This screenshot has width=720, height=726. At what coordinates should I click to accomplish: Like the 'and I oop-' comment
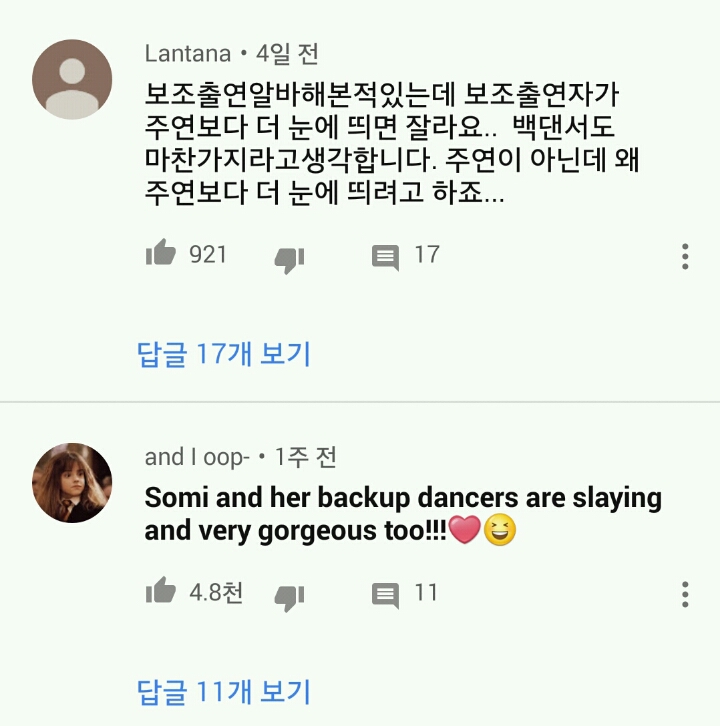160,593
